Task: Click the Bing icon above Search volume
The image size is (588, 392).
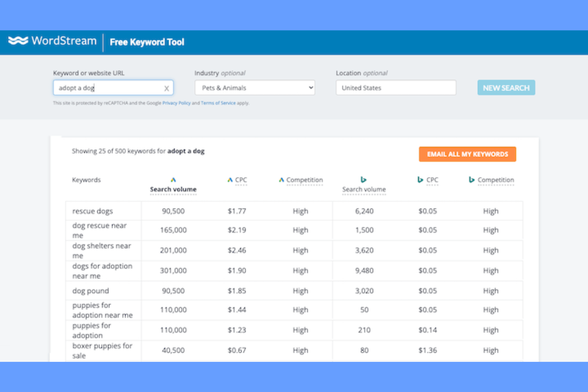Action: 364,180
